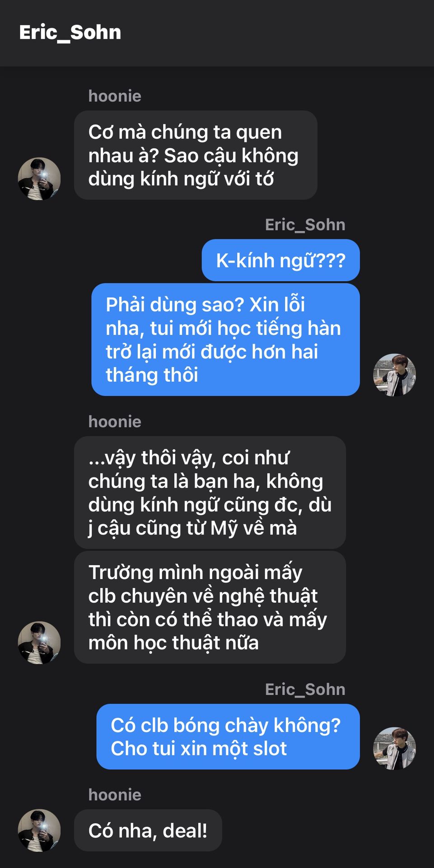Tap the hoonie name above 'Có nha, deal!'
This screenshot has height=868, width=434.
(x=115, y=795)
